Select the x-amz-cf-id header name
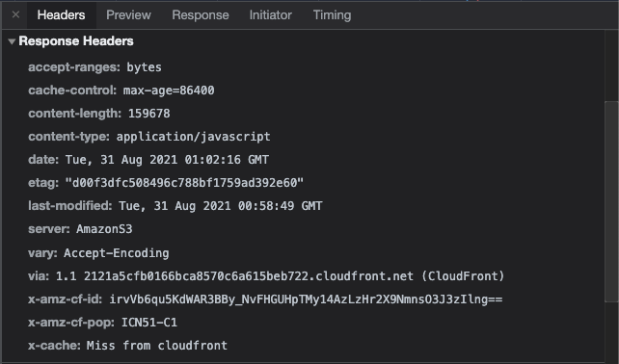 (66, 299)
